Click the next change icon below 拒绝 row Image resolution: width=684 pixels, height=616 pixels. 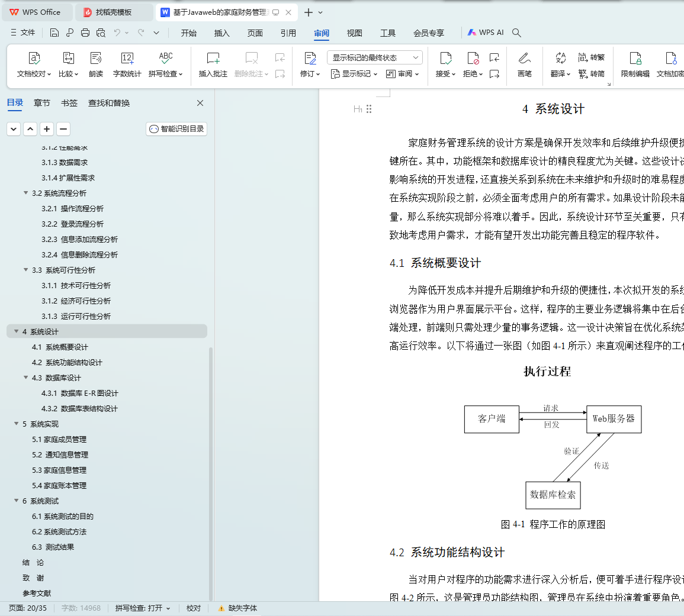point(494,74)
